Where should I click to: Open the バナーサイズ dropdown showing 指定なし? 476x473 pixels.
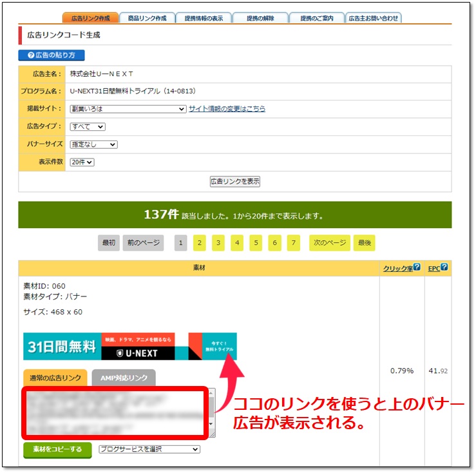click(x=94, y=144)
